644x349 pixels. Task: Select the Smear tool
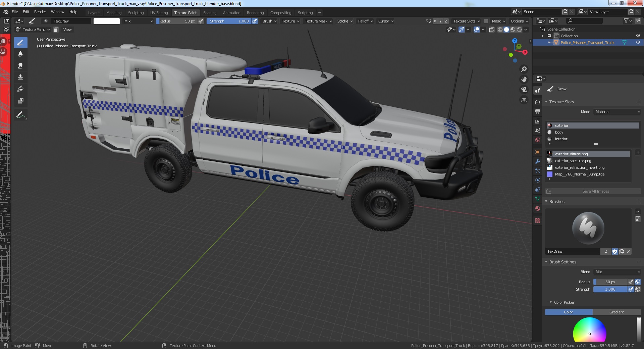point(20,65)
